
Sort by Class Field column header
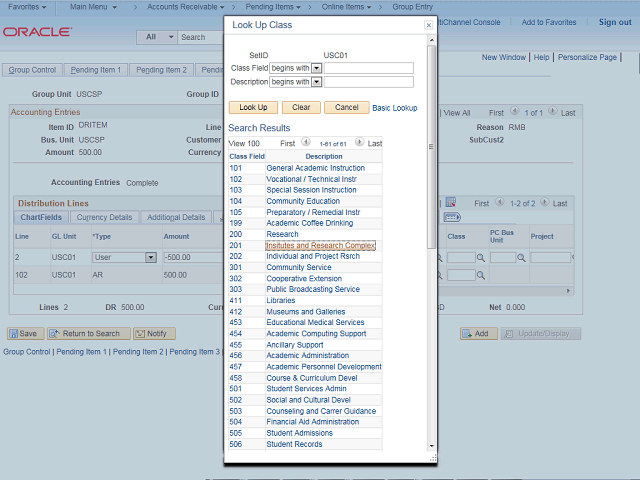(247, 156)
